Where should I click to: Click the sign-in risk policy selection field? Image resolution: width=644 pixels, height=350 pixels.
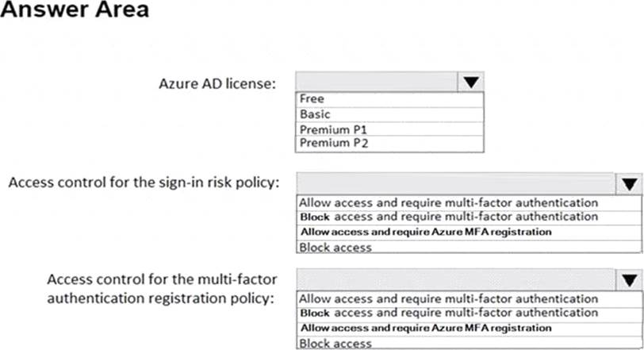click(455, 184)
